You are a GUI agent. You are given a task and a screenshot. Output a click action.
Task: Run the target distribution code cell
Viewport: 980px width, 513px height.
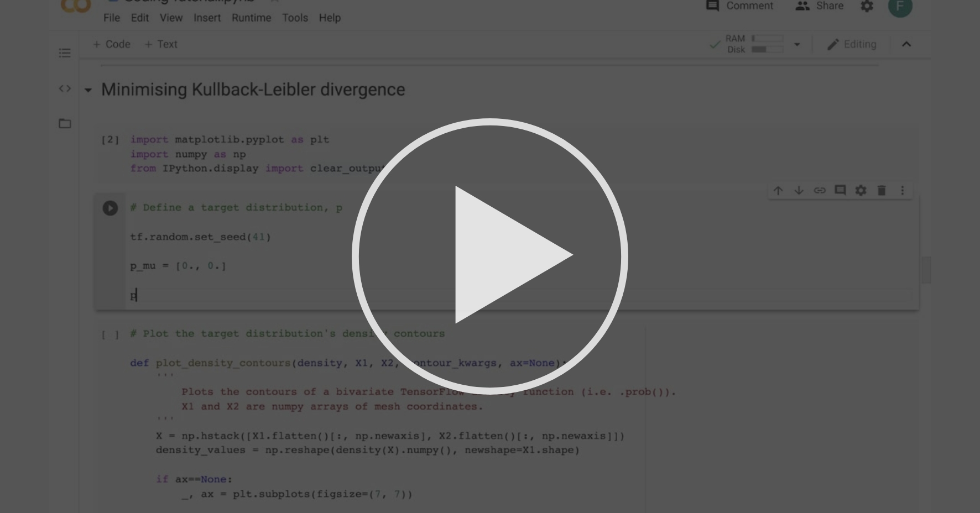coord(111,208)
